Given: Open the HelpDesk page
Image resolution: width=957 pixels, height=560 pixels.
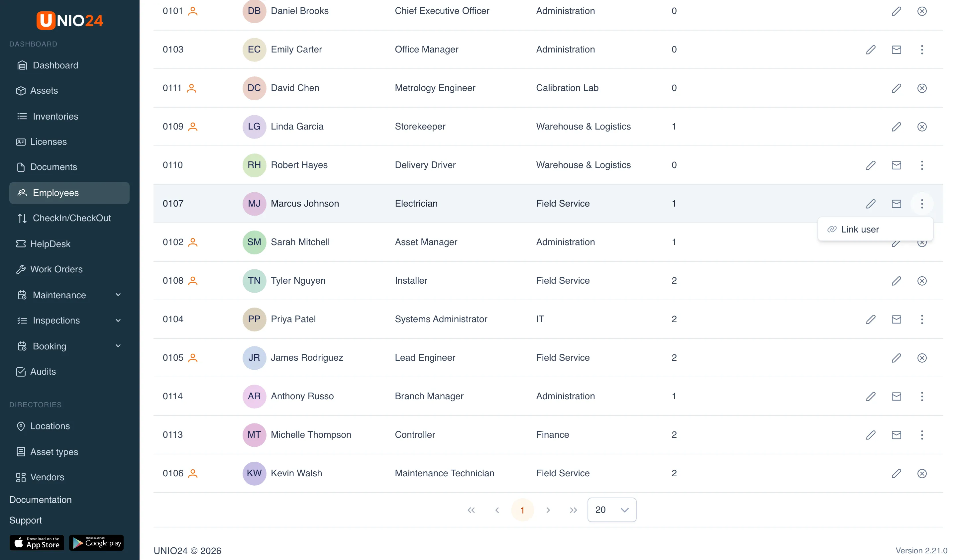Looking at the screenshot, I should click(69, 244).
